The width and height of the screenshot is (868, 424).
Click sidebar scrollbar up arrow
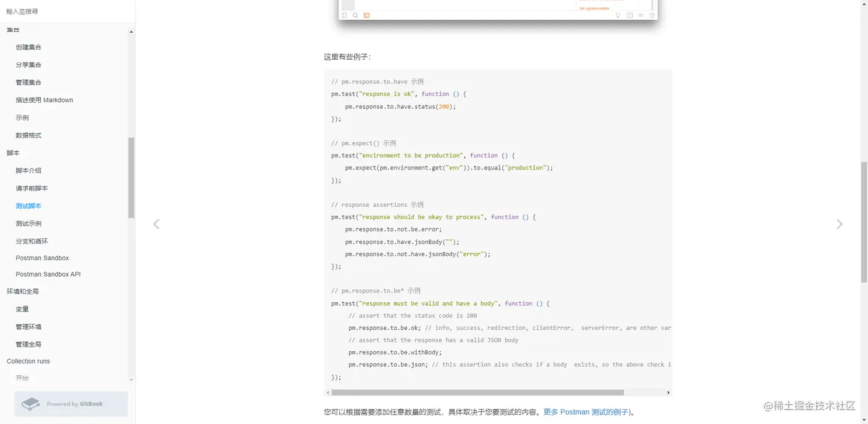(x=131, y=32)
